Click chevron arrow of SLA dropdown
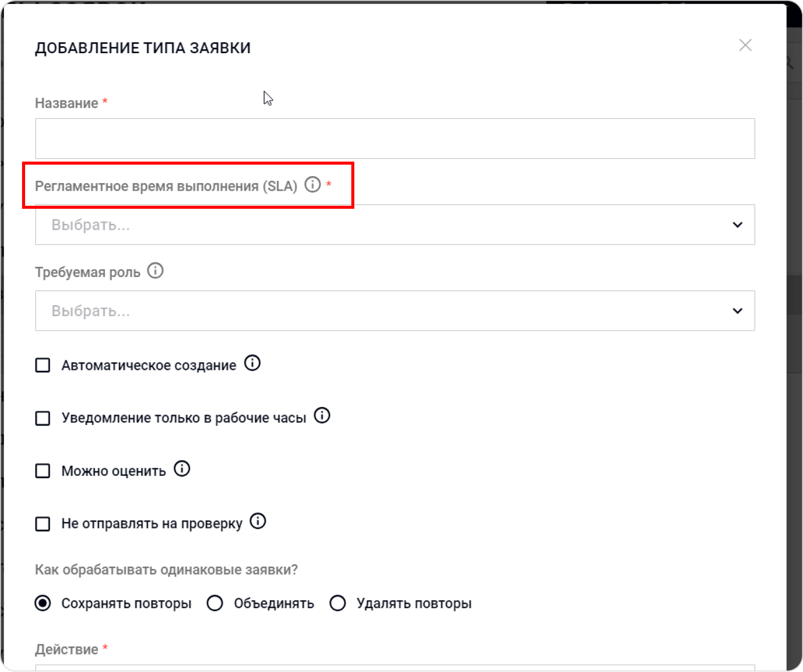Screen dimensions: 803x672 click(737, 225)
